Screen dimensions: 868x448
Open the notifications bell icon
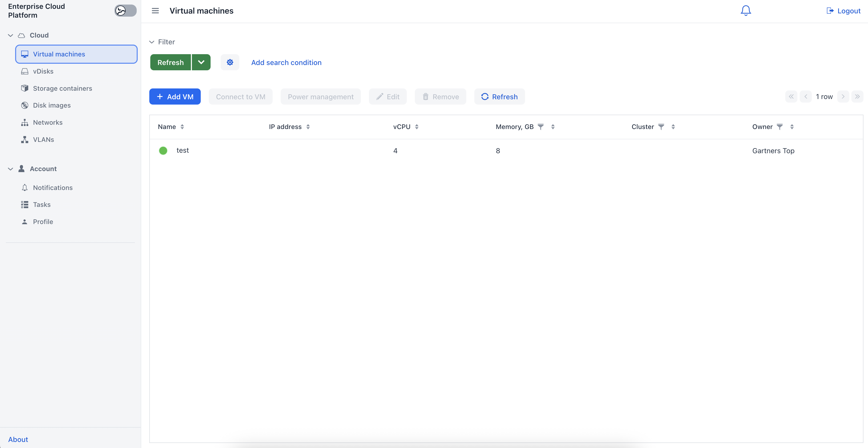tap(745, 10)
